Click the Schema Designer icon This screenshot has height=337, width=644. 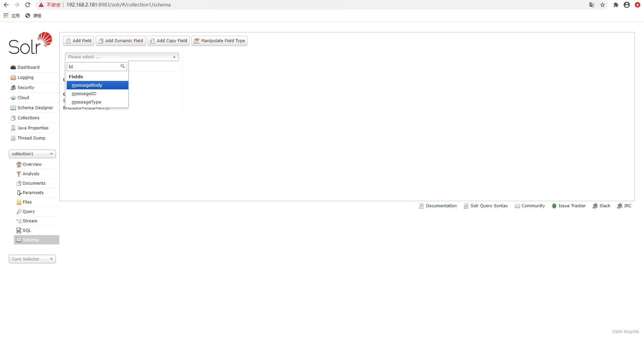click(13, 108)
